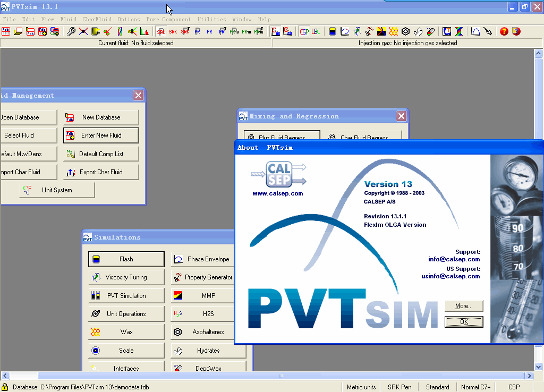Open the CharFluid menu
544x392 pixels.
97,20
